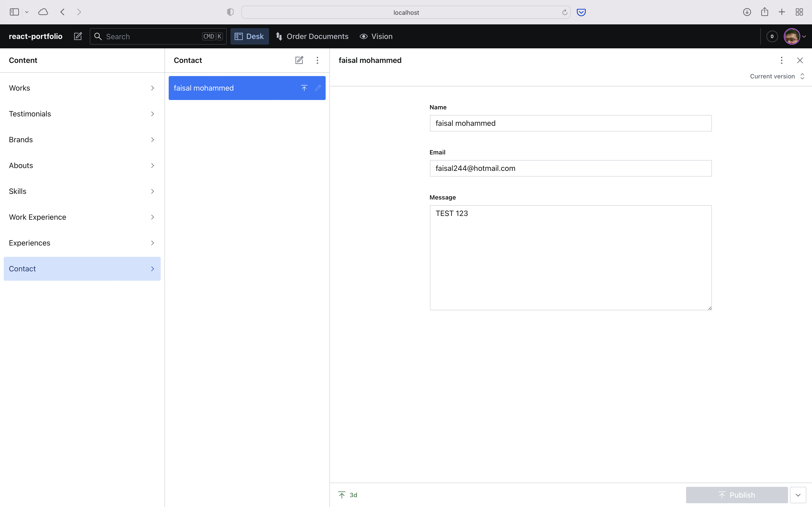The height and width of the screenshot is (507, 812).
Task: Switch to the Desk tab
Action: (249, 36)
